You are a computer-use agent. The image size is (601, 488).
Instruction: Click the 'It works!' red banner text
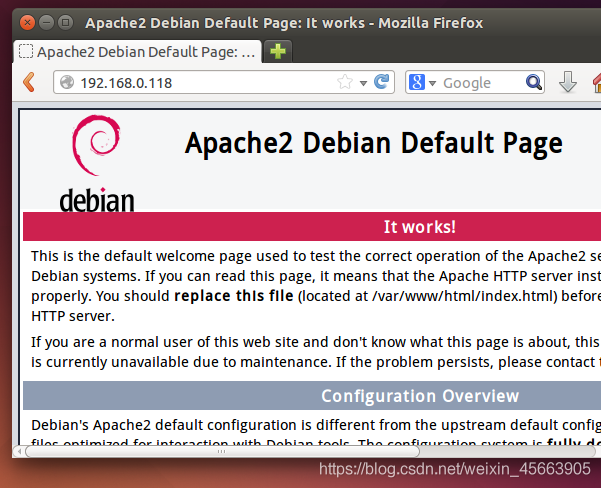(x=420, y=227)
